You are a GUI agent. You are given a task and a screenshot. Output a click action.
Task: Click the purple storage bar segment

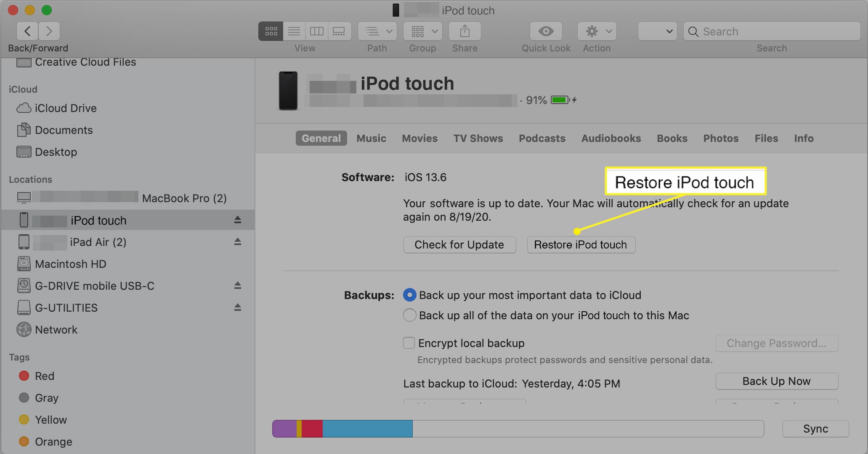(x=284, y=429)
